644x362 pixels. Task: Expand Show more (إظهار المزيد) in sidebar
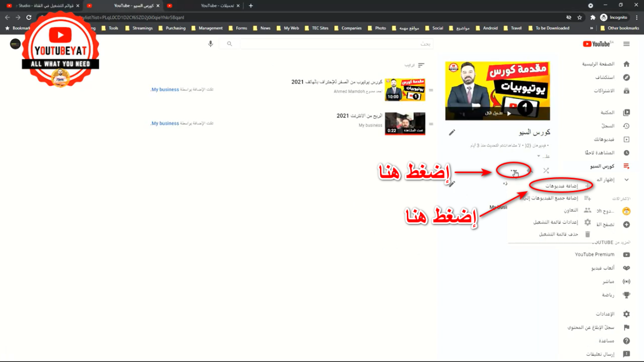pyautogui.click(x=626, y=180)
